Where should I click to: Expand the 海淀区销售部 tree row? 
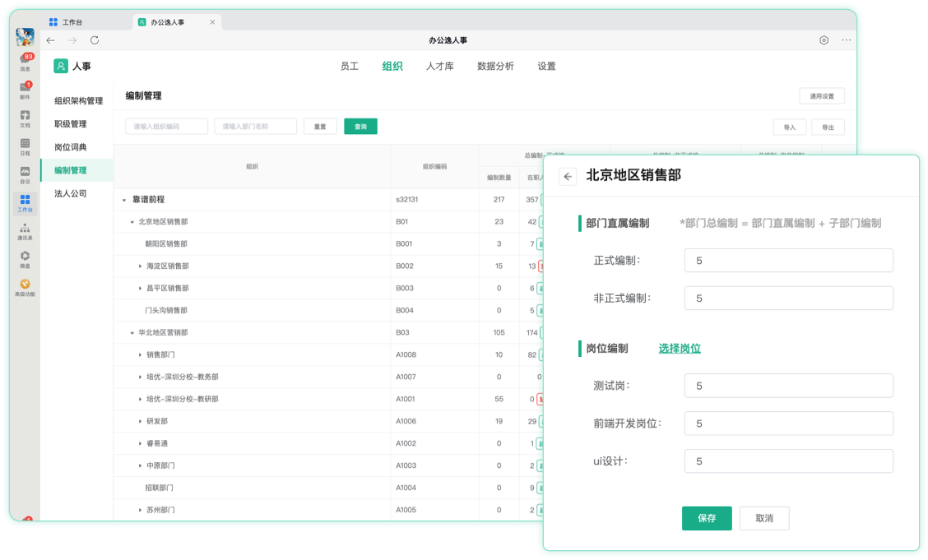pyautogui.click(x=140, y=266)
